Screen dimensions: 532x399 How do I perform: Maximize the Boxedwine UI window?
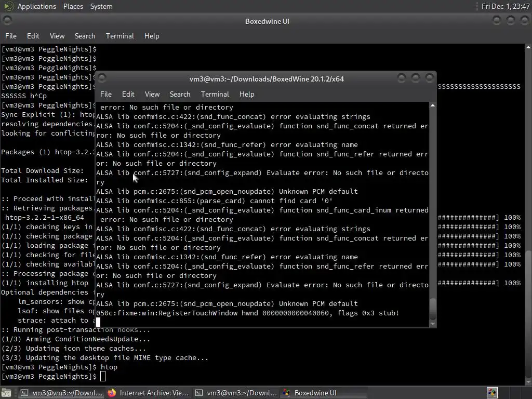[511, 21]
